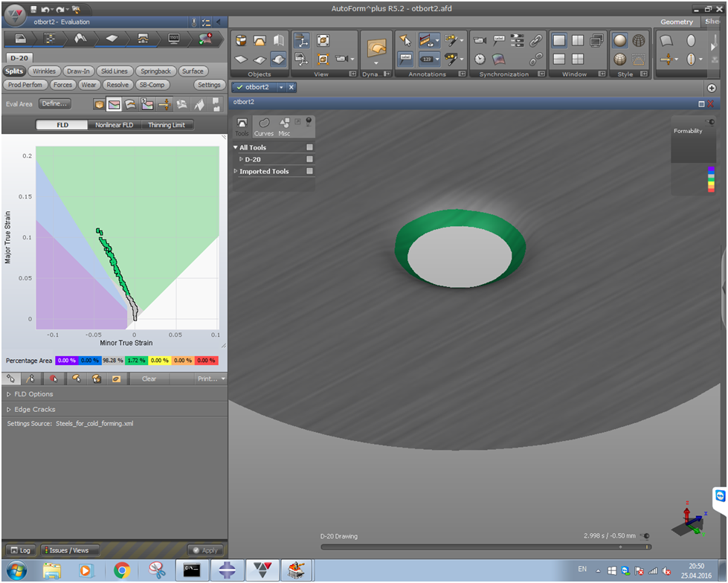Open Chrome from the Windows taskbar
This screenshot has width=728, height=583.
click(123, 570)
